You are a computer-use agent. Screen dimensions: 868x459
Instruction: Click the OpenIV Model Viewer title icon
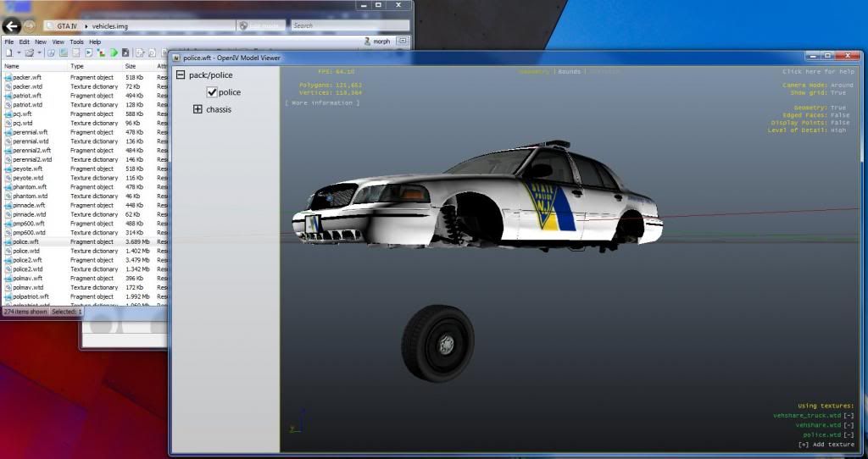pos(176,58)
